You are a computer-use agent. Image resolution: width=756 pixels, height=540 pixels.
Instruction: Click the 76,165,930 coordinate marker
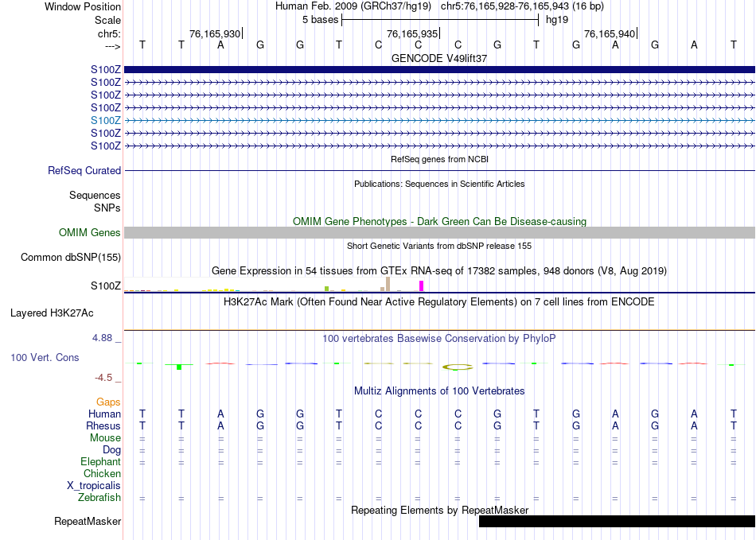216,33
